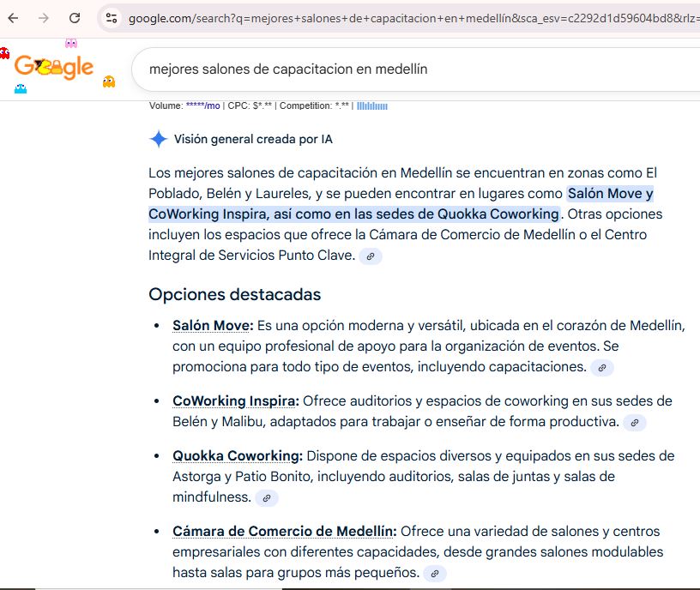Click the link icon after the CoWorking Inspira description
700x590 pixels.
click(635, 423)
